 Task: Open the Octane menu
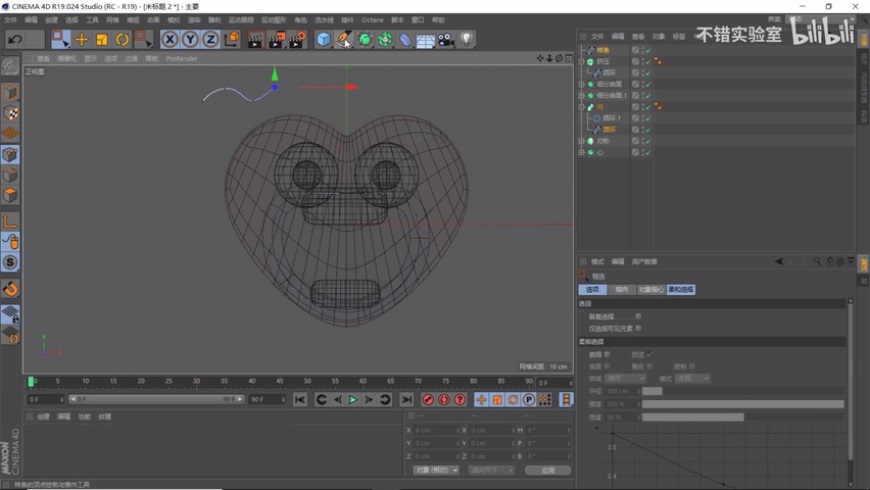(372, 20)
